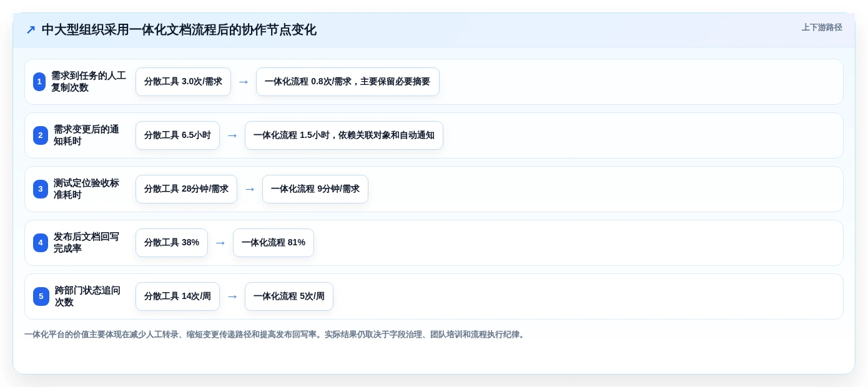
Task: Select step badge number 3
Action: tap(41, 189)
